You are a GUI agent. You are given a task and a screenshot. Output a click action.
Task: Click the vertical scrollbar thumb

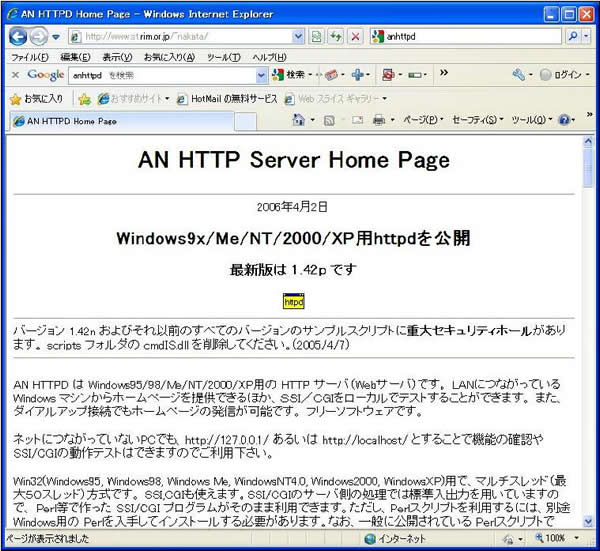coord(588,168)
